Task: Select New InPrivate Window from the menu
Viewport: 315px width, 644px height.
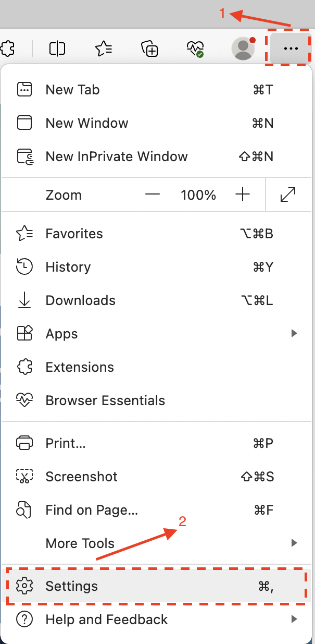Action: click(x=117, y=156)
